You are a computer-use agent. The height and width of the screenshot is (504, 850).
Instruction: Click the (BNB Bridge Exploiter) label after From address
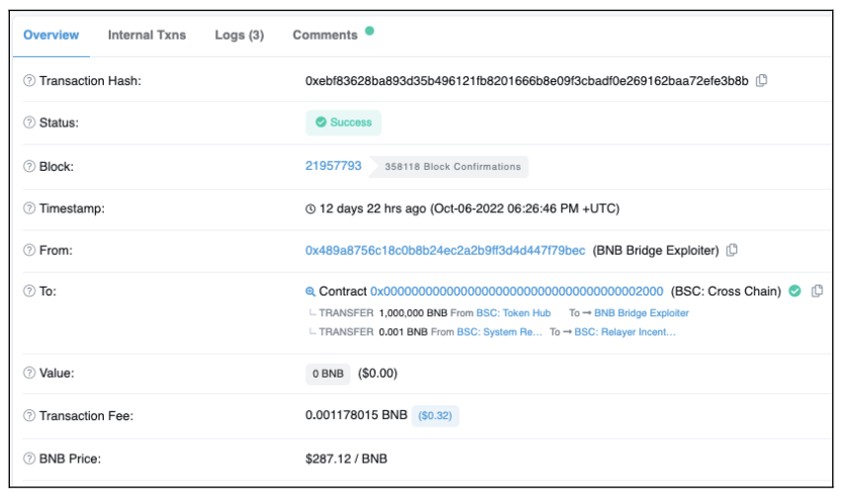click(x=656, y=250)
